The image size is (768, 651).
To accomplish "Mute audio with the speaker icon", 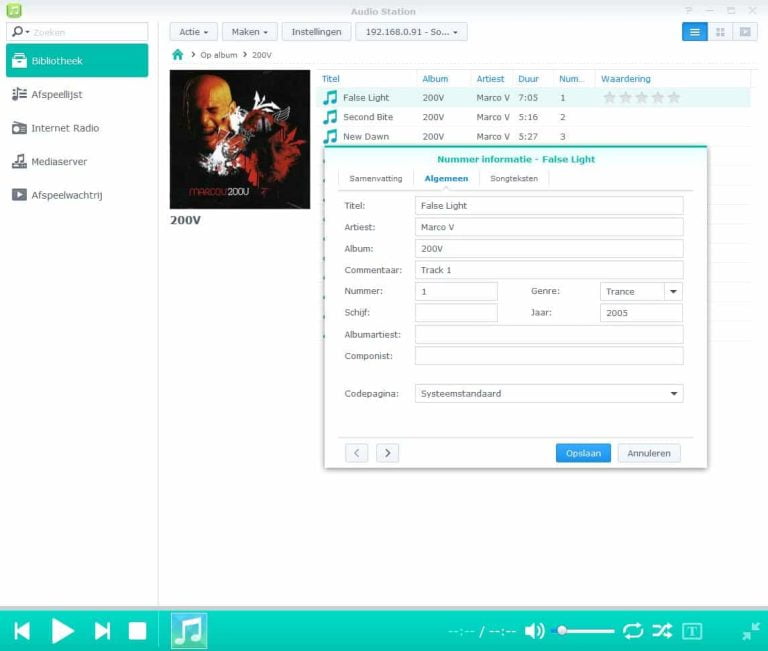I will pos(534,631).
